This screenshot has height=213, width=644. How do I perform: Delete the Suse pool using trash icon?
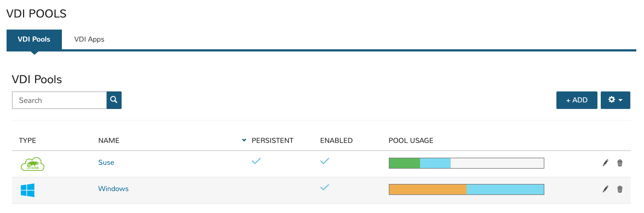pyautogui.click(x=620, y=163)
